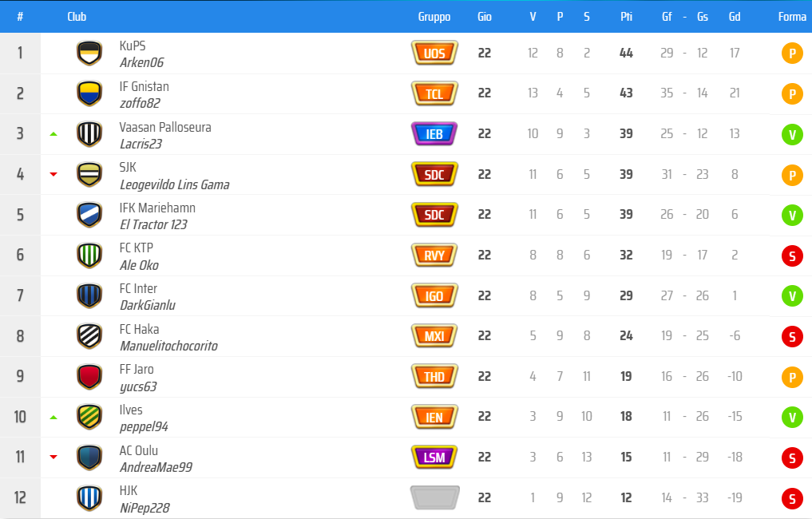Click KuPS orange P form indicator
Viewport: 812px width, 519px height.
[791, 53]
